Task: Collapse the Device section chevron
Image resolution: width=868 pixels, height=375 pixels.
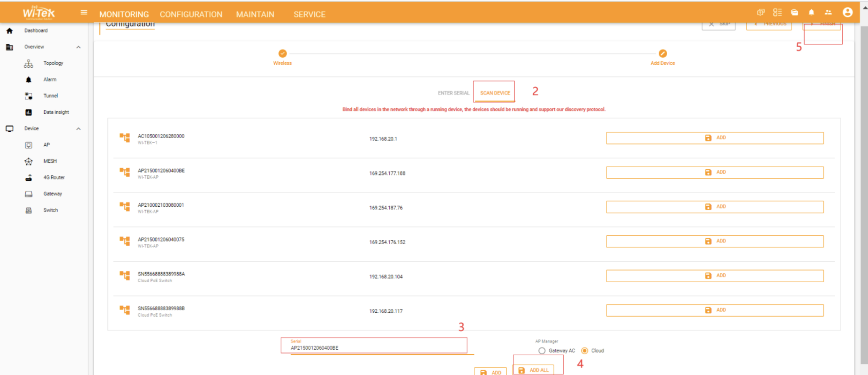Action: click(x=78, y=129)
